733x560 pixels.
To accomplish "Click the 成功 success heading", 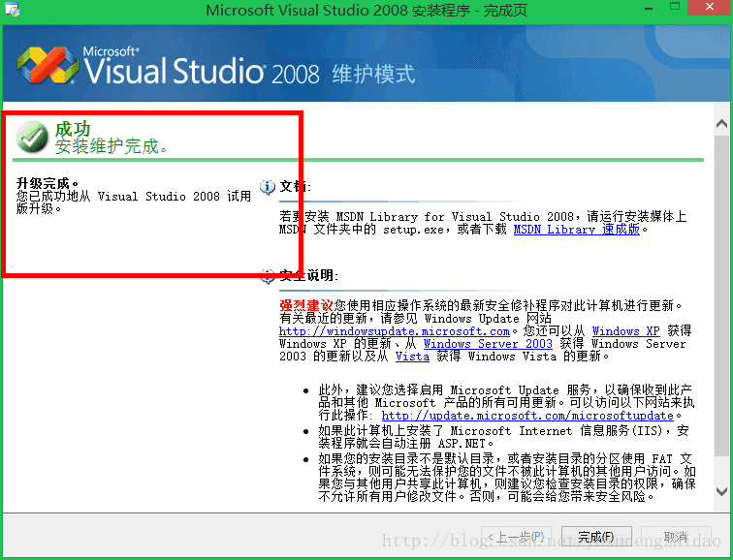I will (73, 129).
